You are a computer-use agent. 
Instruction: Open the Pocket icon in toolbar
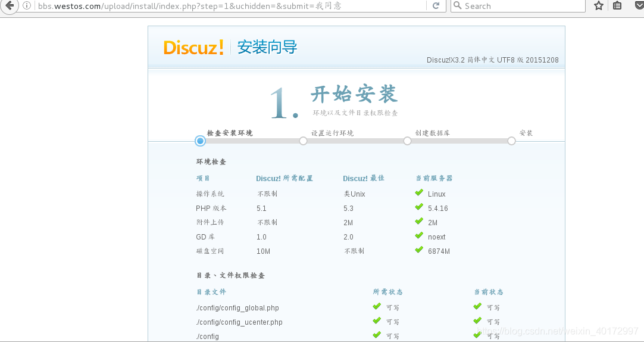click(x=639, y=6)
